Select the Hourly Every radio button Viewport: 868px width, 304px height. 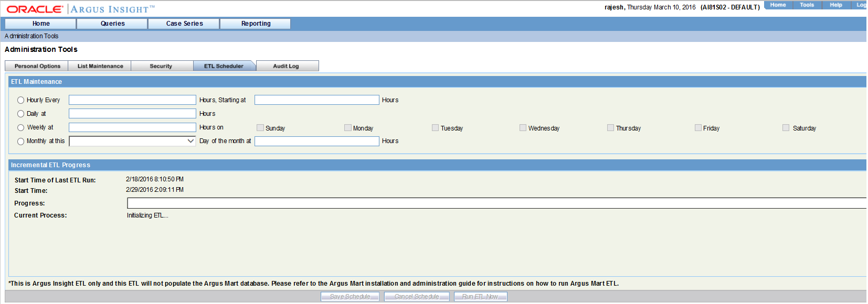(x=21, y=100)
